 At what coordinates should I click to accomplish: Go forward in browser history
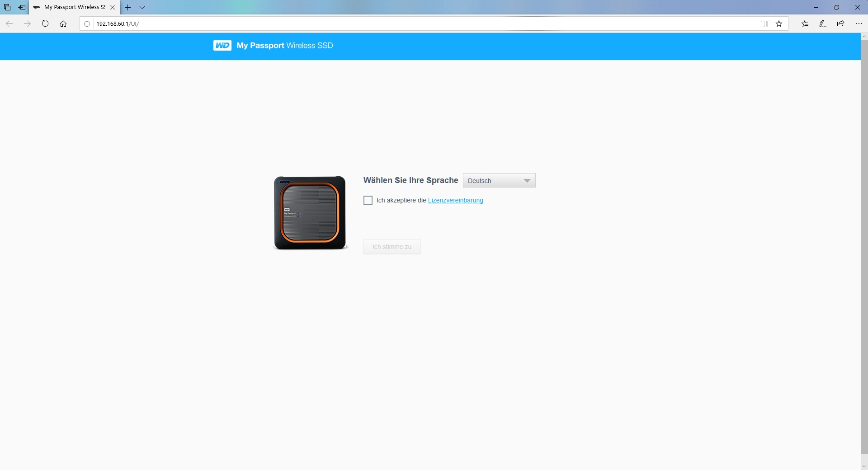pos(27,24)
